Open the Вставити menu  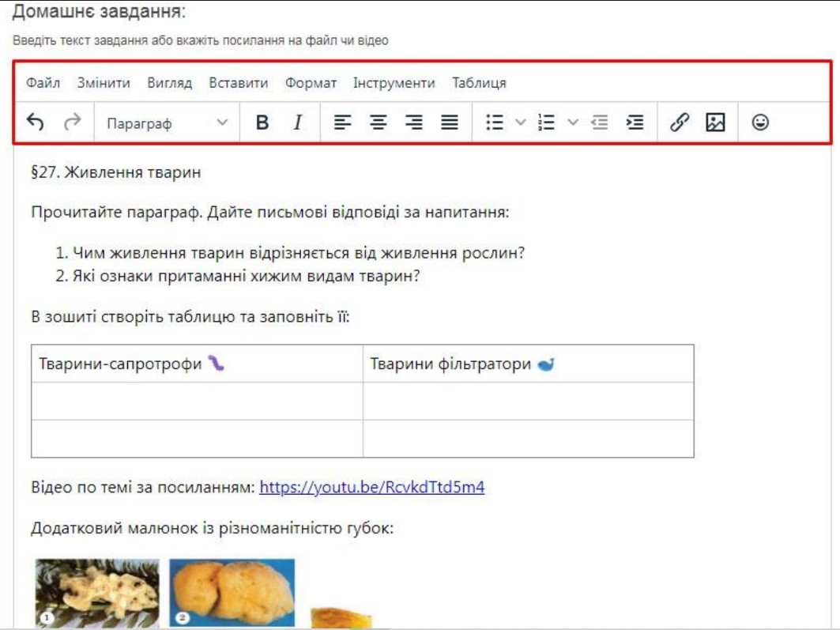[239, 83]
